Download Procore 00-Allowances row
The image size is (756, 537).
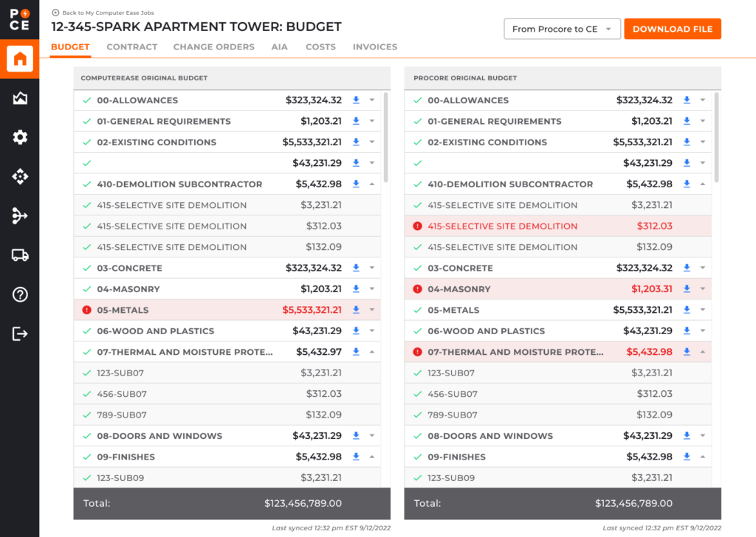coord(687,100)
